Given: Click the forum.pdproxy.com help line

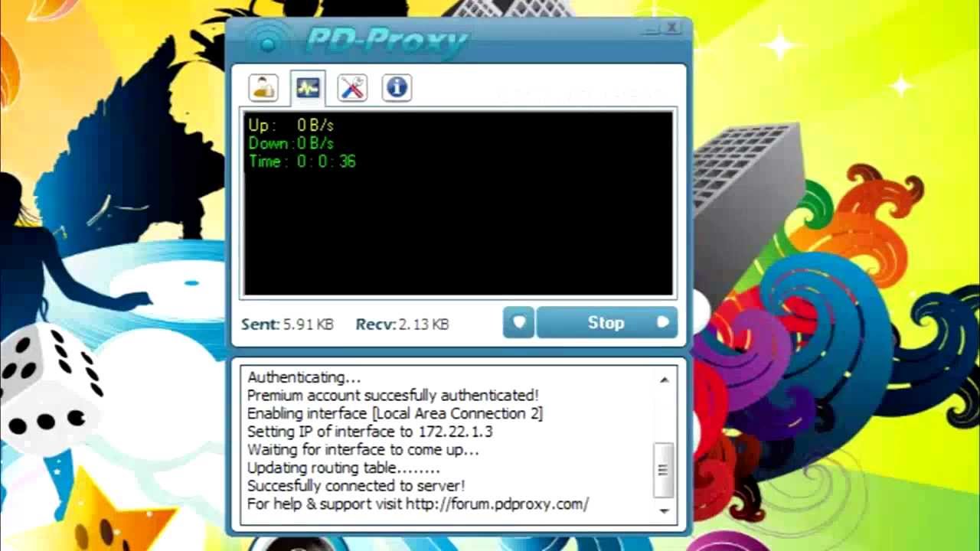Looking at the screenshot, I should (x=418, y=504).
